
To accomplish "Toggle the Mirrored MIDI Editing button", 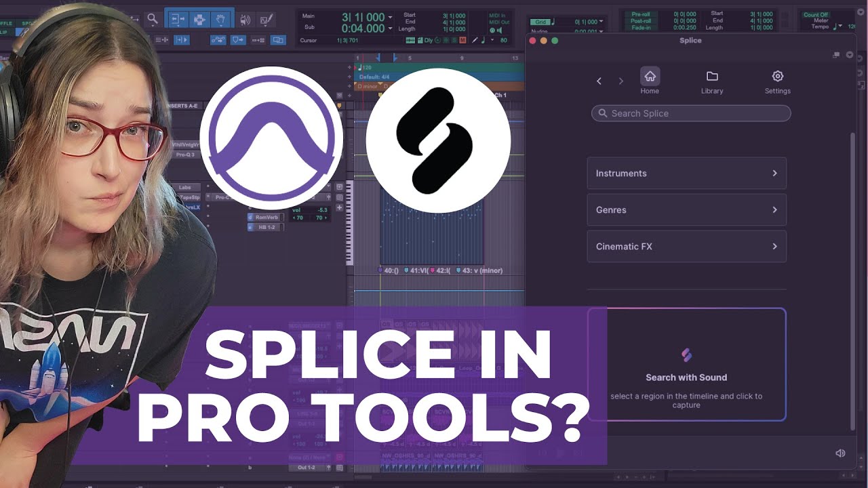I will [x=258, y=40].
